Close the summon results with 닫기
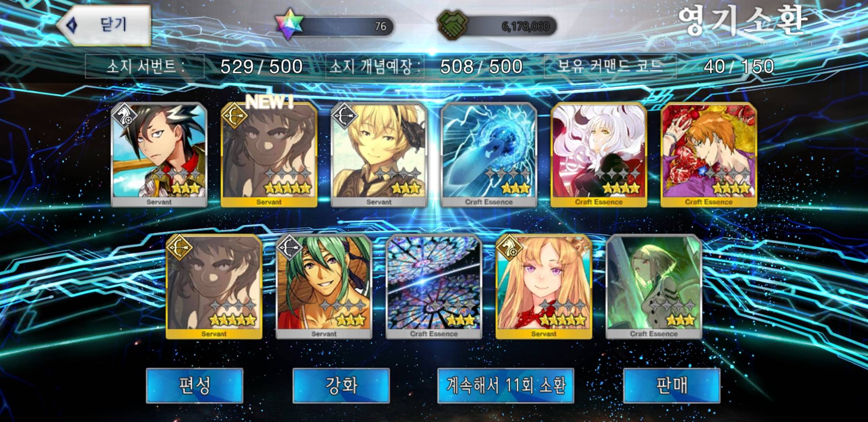The image size is (868, 422). point(104,25)
